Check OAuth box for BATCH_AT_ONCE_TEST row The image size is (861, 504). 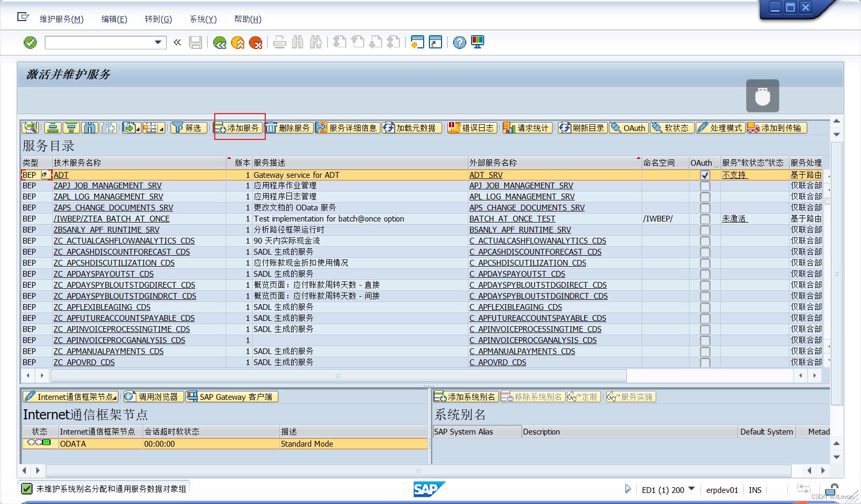(x=705, y=219)
